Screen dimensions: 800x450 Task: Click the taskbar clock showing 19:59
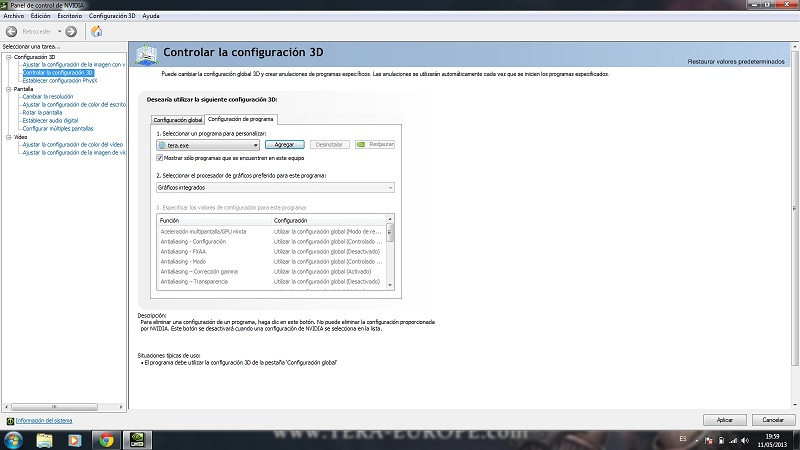pos(772,440)
